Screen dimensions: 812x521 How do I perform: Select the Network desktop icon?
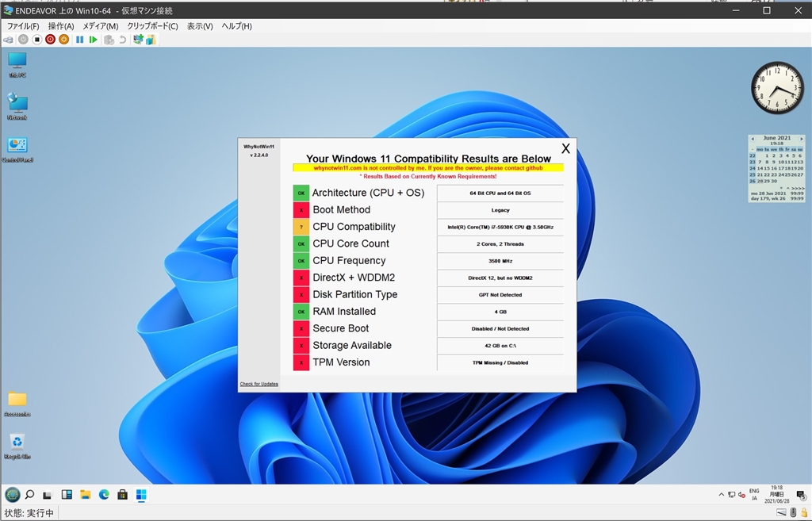coord(17,107)
